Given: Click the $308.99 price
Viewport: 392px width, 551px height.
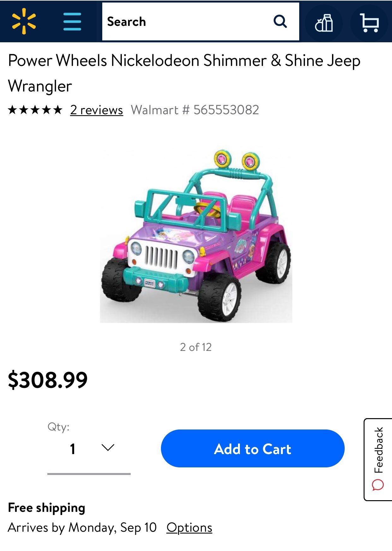Looking at the screenshot, I should click(x=48, y=380).
